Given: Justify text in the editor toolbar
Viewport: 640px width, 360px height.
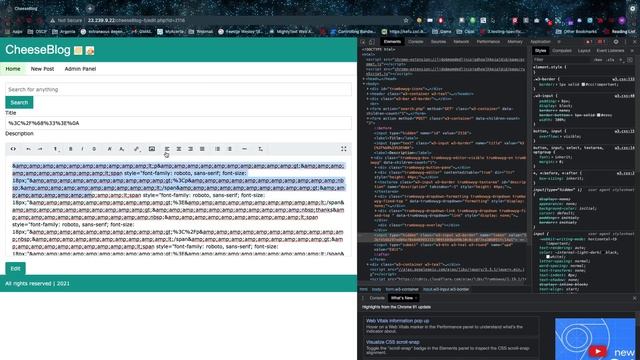Looking at the screenshot, I should click(x=202, y=149).
